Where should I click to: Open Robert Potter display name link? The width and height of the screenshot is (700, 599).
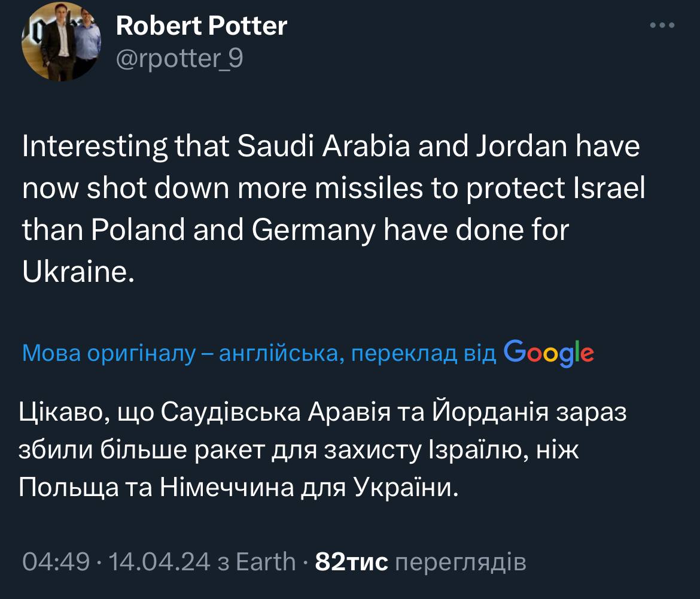point(201,26)
